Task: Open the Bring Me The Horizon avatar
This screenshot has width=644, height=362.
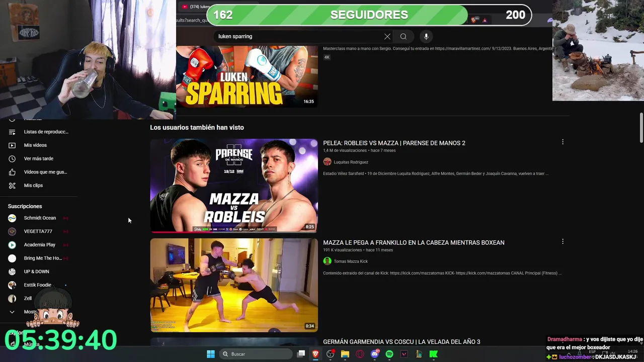Action: [12, 258]
